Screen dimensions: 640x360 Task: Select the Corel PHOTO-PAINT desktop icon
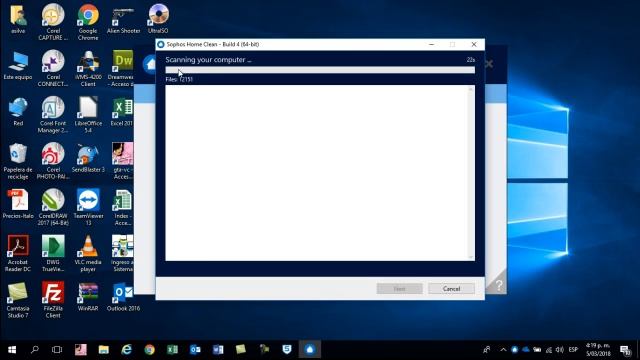(53, 161)
